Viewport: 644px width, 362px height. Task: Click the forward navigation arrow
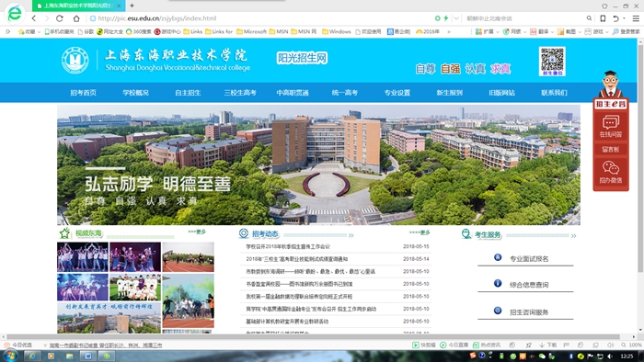[46, 18]
